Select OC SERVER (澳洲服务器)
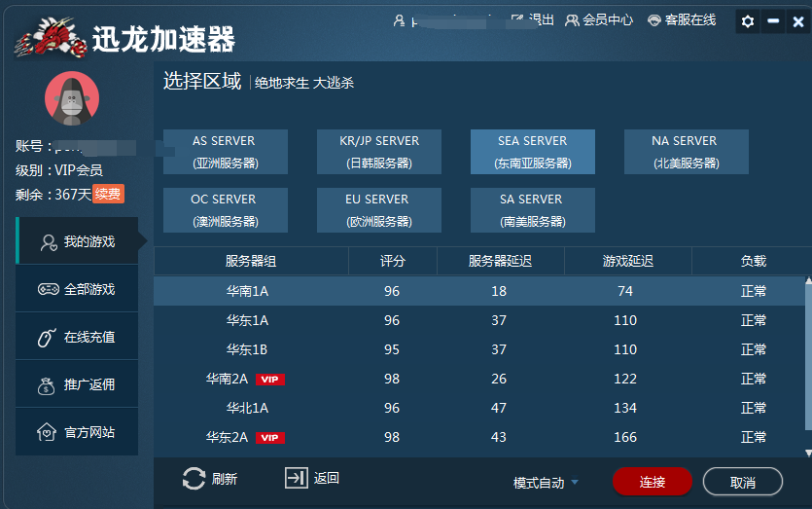 coord(226,210)
